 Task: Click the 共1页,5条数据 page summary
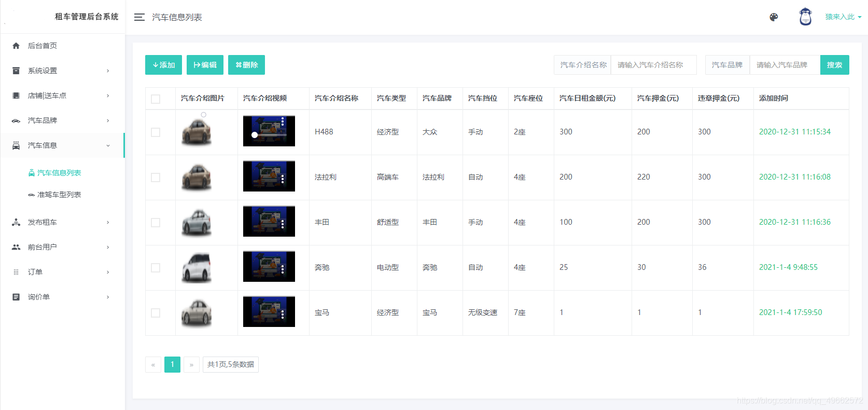231,365
